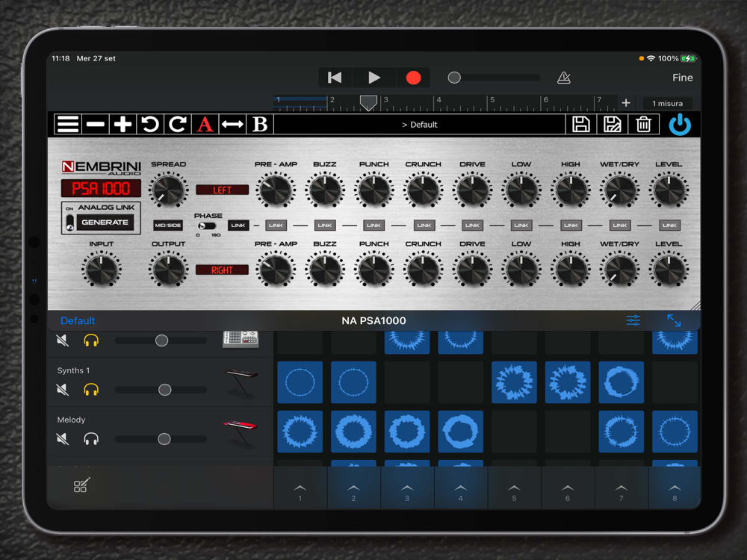
Task: Save the current preset
Action: tap(580, 124)
